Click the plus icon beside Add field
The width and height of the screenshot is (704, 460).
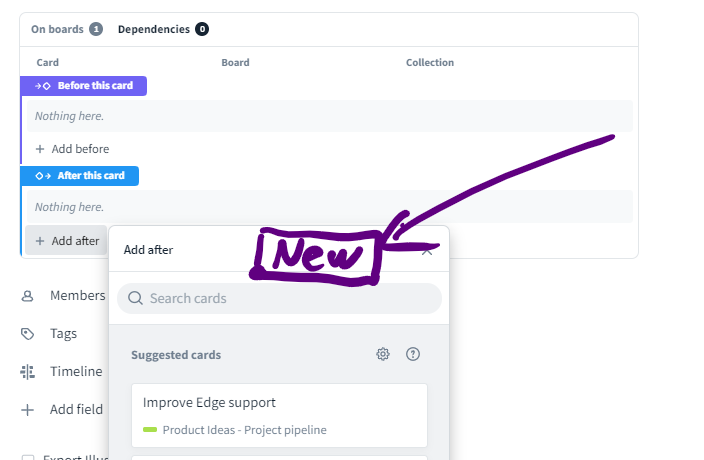[x=28, y=410]
